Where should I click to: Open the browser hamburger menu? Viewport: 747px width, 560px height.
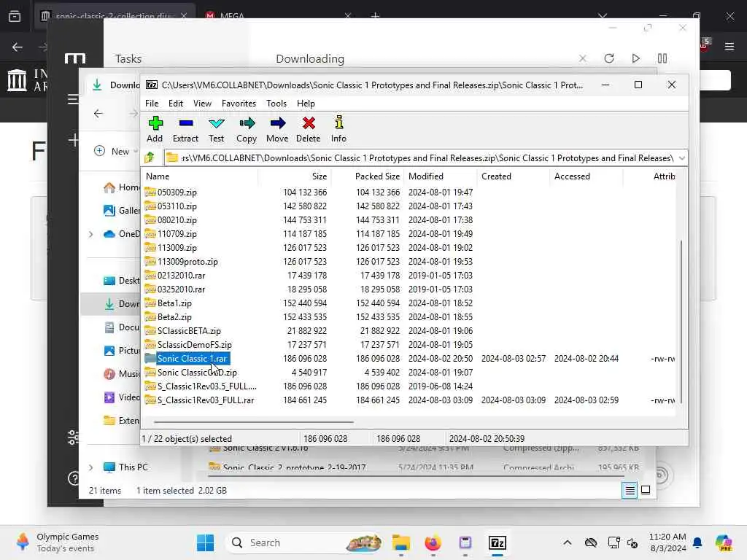pyautogui.click(x=729, y=47)
